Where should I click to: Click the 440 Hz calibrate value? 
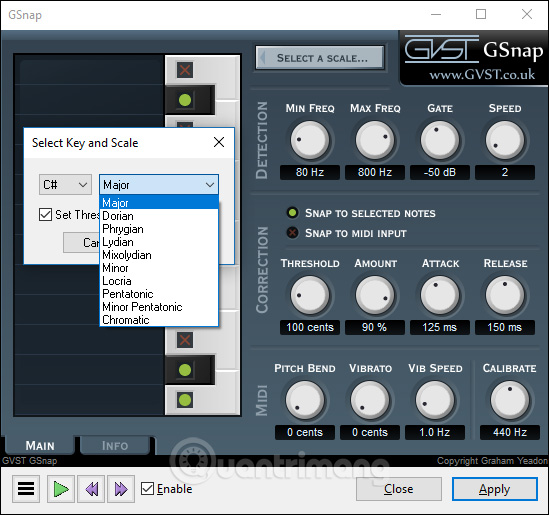point(510,432)
